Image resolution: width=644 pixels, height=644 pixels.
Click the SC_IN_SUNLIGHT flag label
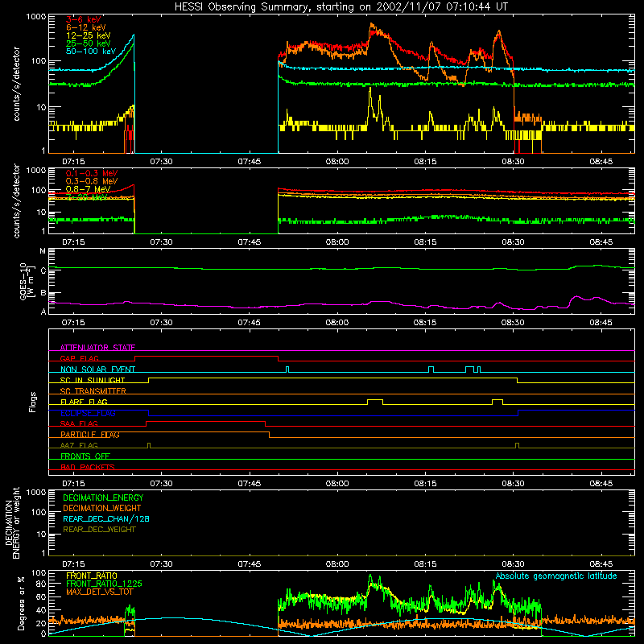[93, 380]
